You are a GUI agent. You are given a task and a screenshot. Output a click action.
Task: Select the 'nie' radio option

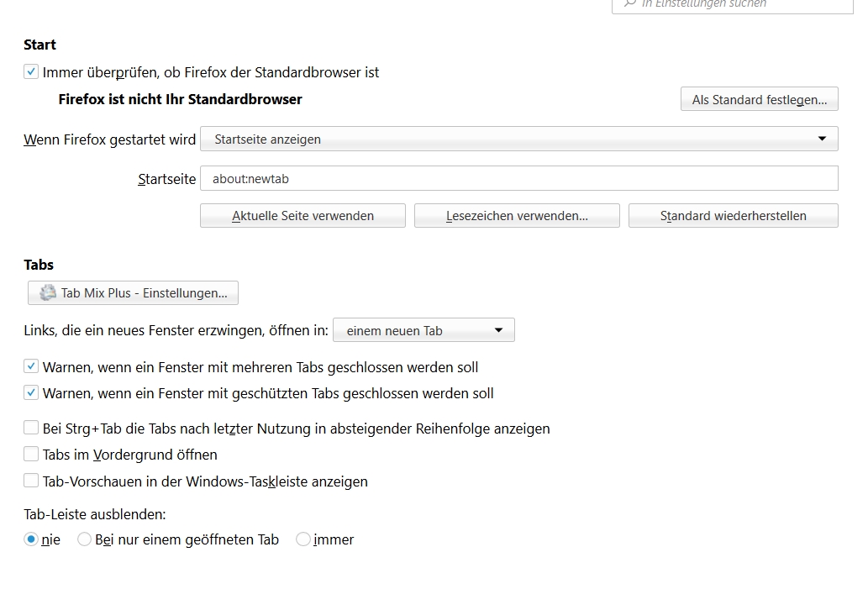(x=31, y=539)
